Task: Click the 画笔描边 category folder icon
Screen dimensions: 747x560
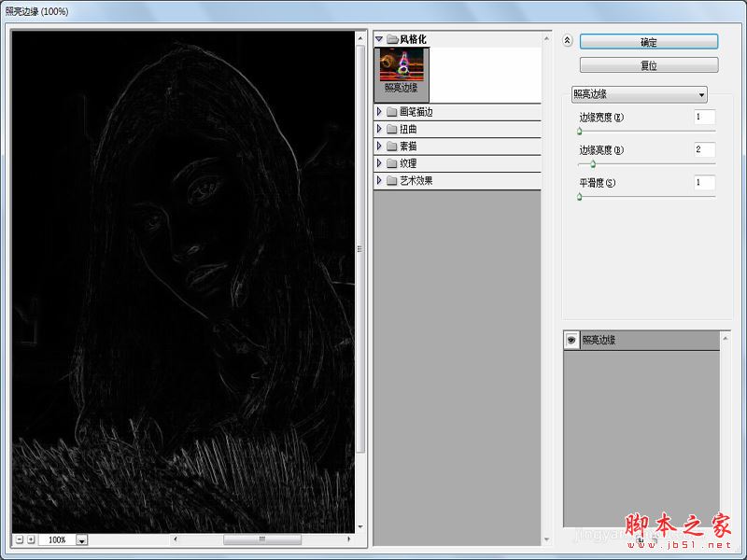Action: [391, 113]
